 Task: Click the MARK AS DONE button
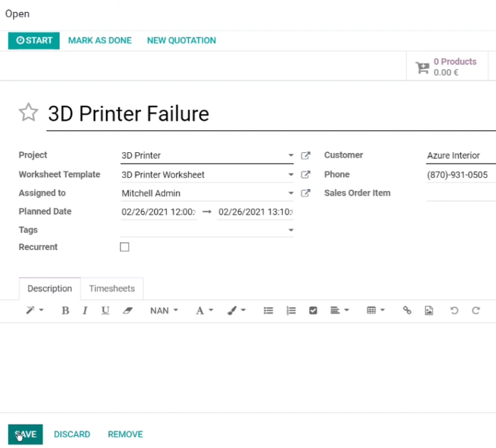pos(100,40)
